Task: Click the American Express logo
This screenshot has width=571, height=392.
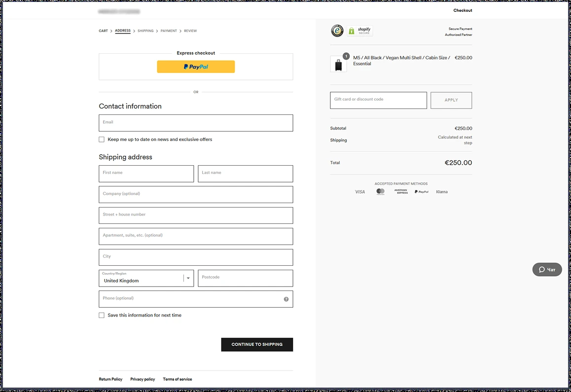Action: pos(401,192)
